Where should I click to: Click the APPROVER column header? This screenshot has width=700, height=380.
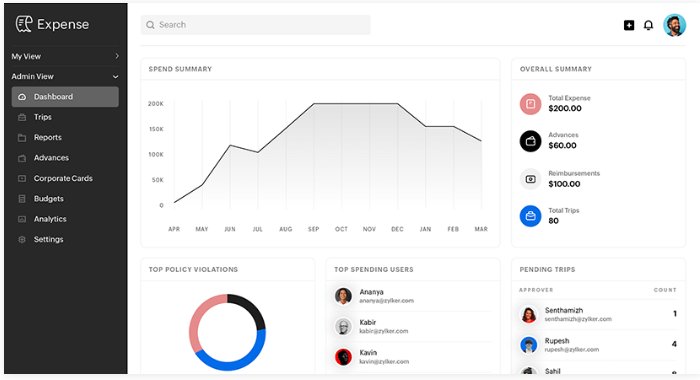pyautogui.click(x=536, y=290)
